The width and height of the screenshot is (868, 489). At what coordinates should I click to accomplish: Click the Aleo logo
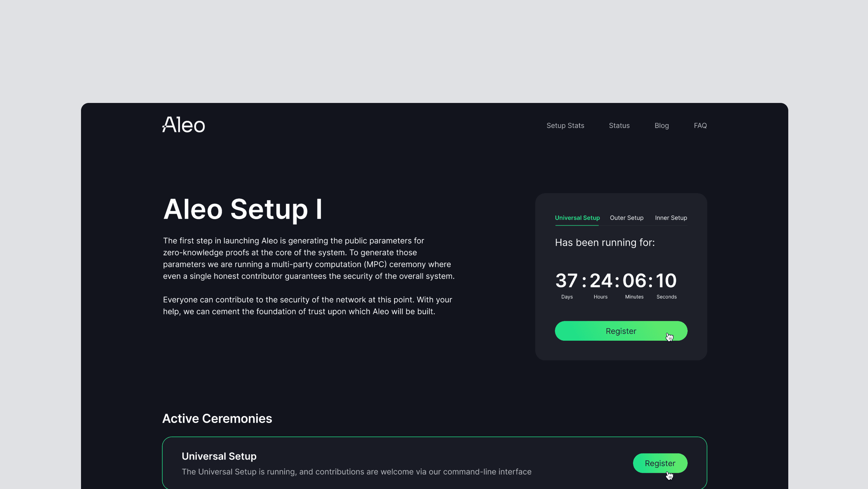point(183,125)
